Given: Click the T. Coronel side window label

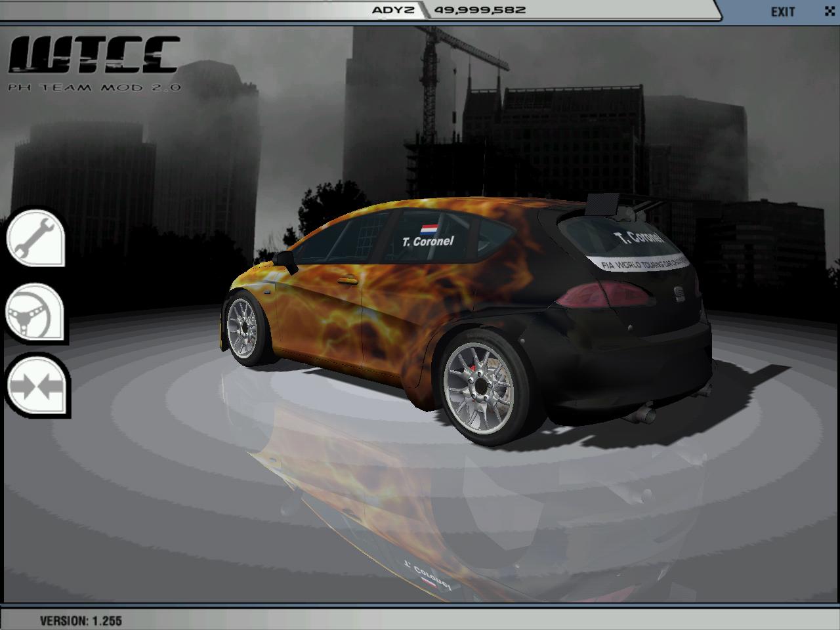Looking at the screenshot, I should point(428,241).
